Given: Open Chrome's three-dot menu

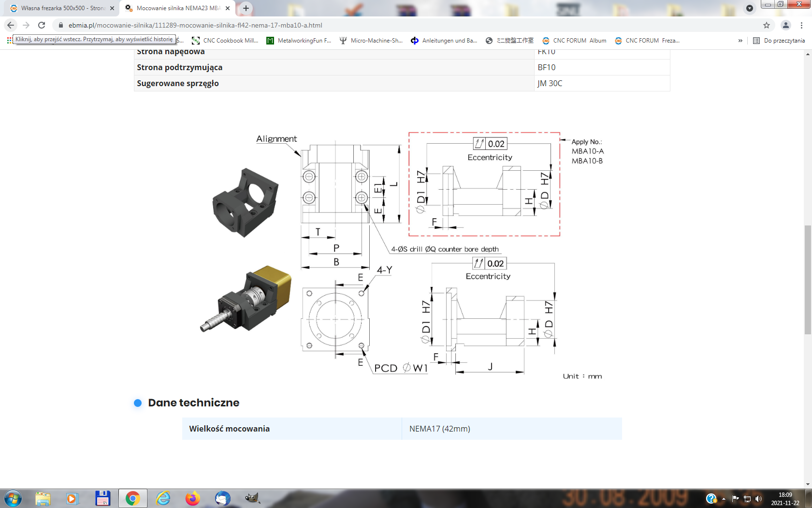Looking at the screenshot, I should coord(801,25).
